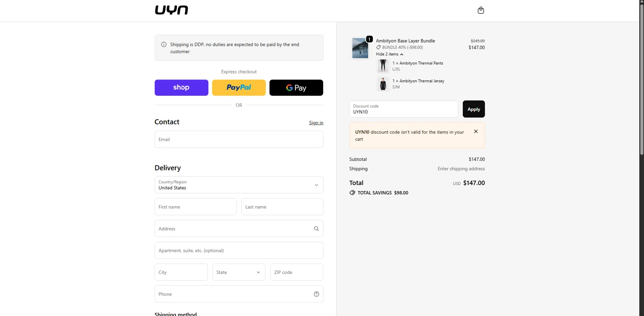Click the bundle discount tag icon

(379, 47)
